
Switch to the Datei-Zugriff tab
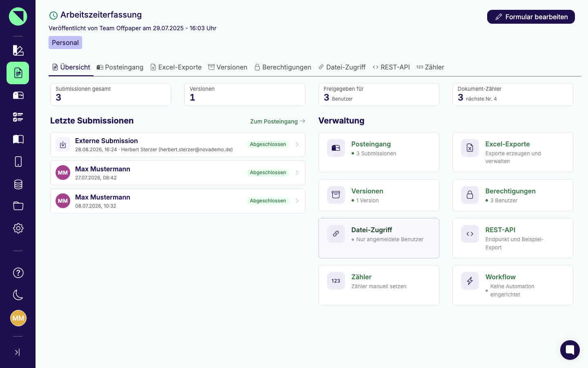(342, 67)
